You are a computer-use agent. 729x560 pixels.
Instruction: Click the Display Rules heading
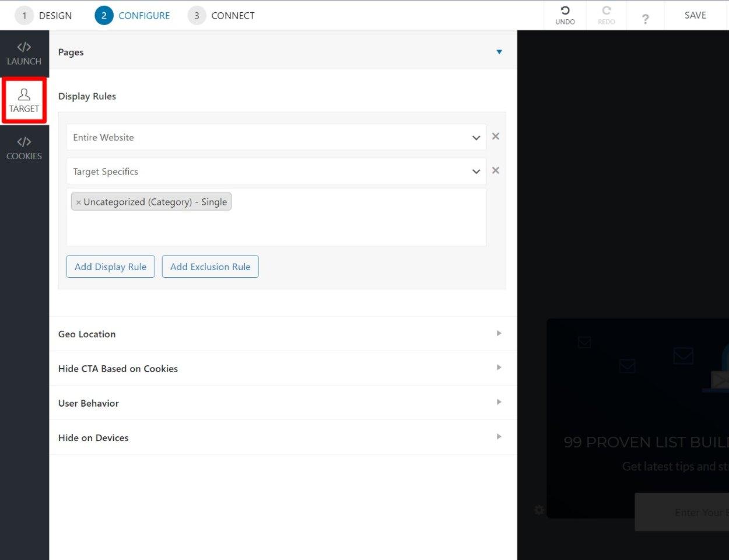87,96
